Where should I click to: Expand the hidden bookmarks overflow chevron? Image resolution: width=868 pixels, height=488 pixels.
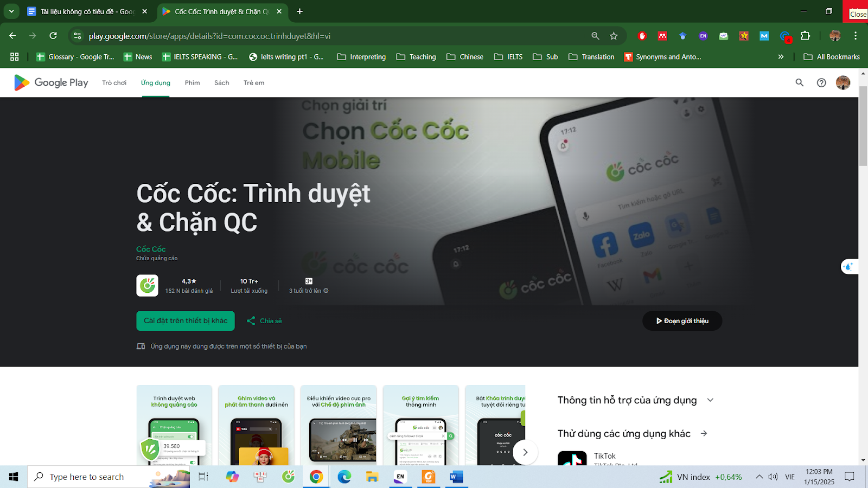pyautogui.click(x=781, y=56)
